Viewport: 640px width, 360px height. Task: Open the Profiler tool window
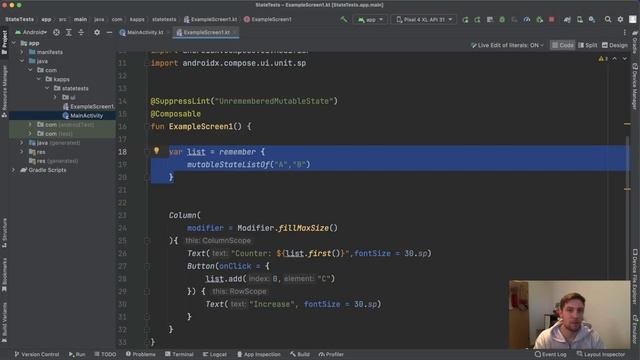[x=331, y=354]
